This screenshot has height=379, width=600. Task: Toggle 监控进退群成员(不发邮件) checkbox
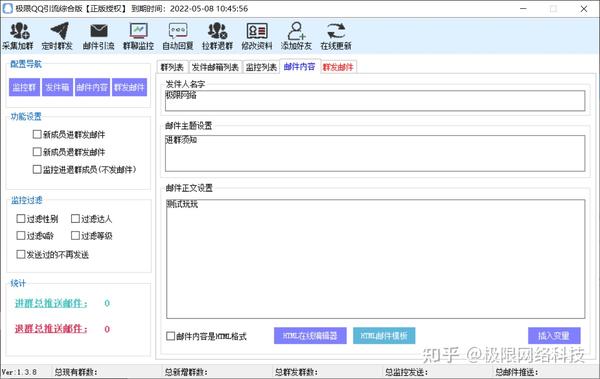[x=37, y=169]
